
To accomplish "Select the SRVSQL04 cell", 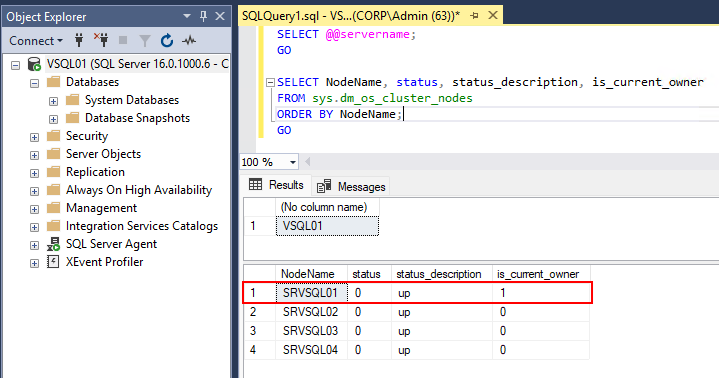I will click(x=312, y=350).
